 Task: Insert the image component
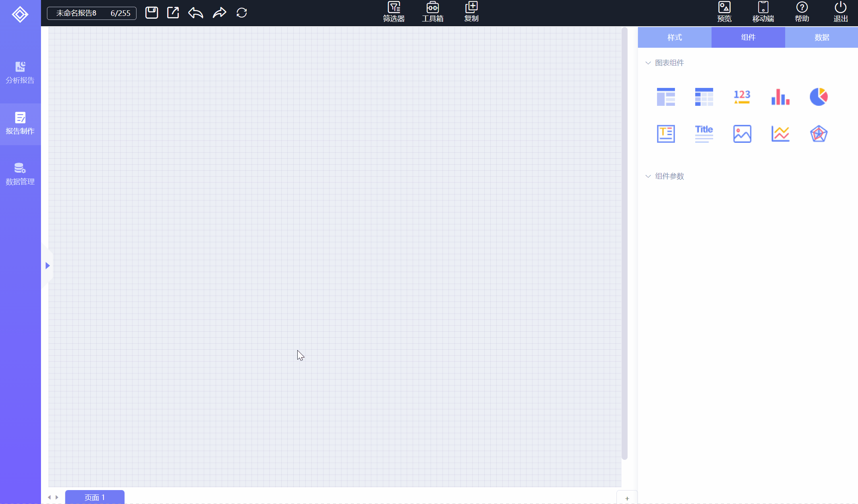coord(742,134)
